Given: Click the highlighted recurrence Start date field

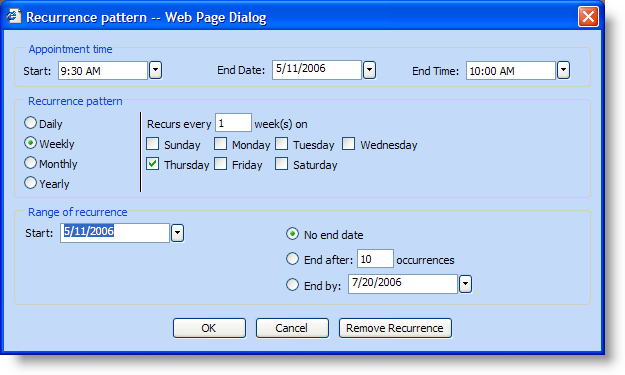Looking at the screenshot, I should 115,233.
